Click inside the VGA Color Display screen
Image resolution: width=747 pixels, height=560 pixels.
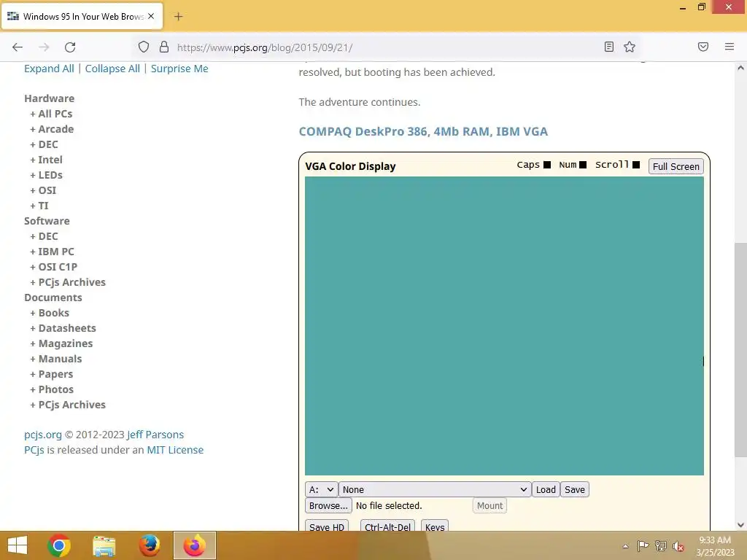[504, 326]
